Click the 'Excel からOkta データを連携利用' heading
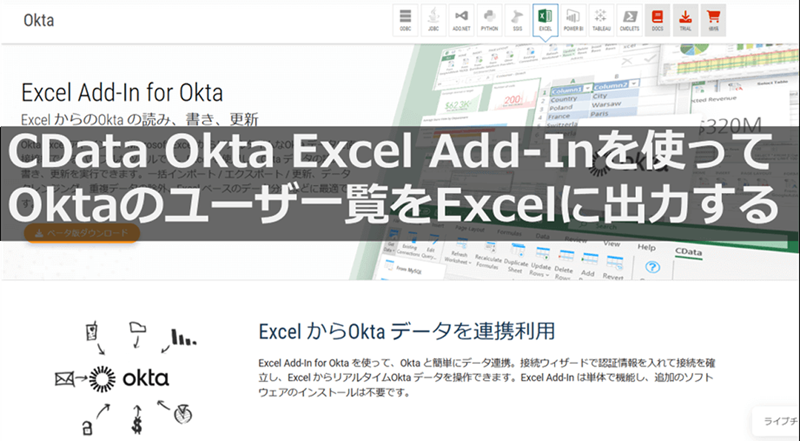The width and height of the screenshot is (800, 441). click(x=407, y=331)
